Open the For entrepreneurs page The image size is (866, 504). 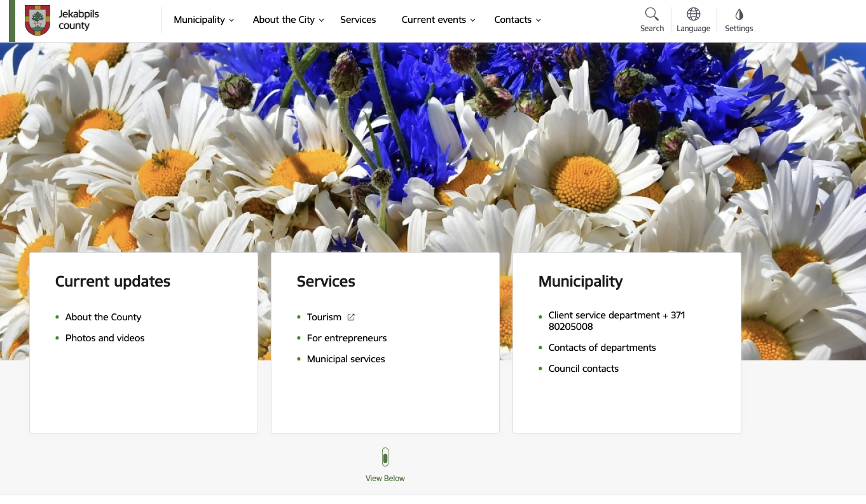coord(347,337)
